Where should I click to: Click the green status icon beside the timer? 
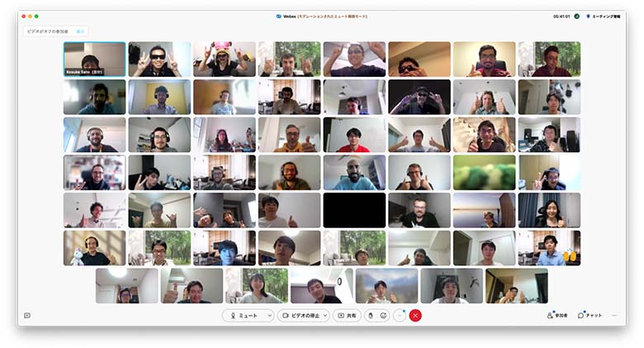[576, 16]
